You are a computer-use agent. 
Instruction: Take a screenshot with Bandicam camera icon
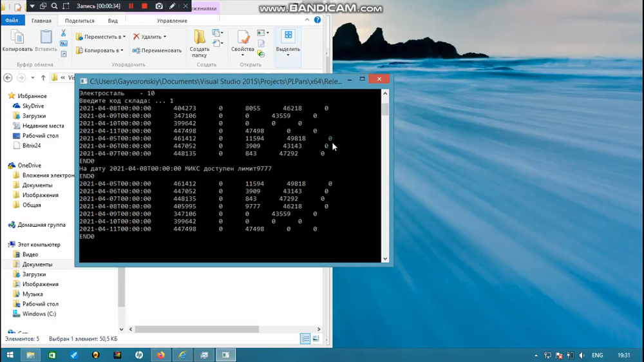point(159,6)
